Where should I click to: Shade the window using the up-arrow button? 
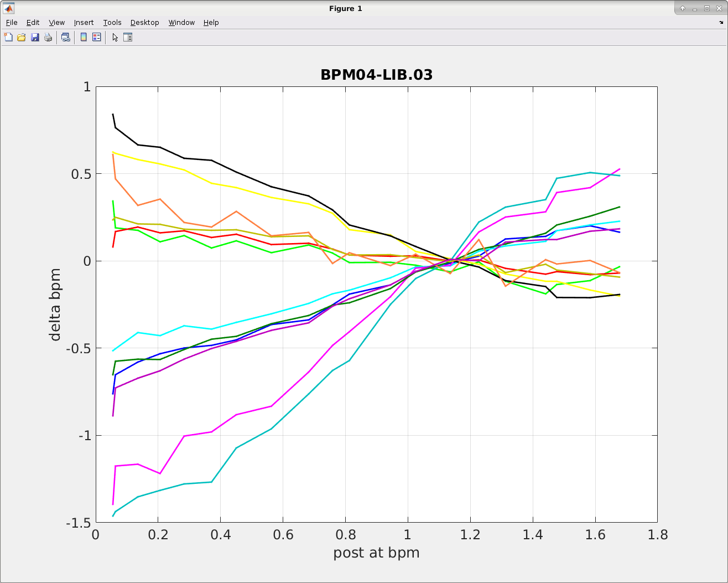click(683, 8)
